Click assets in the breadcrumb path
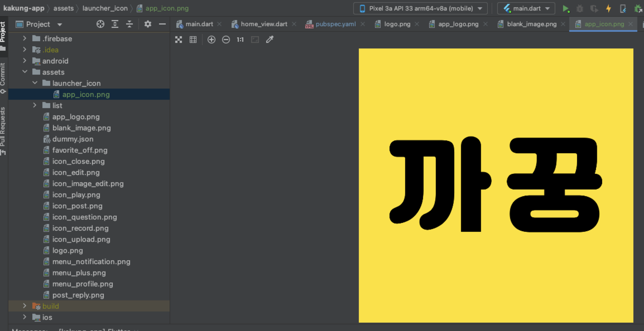The width and height of the screenshot is (644, 331). [63, 8]
